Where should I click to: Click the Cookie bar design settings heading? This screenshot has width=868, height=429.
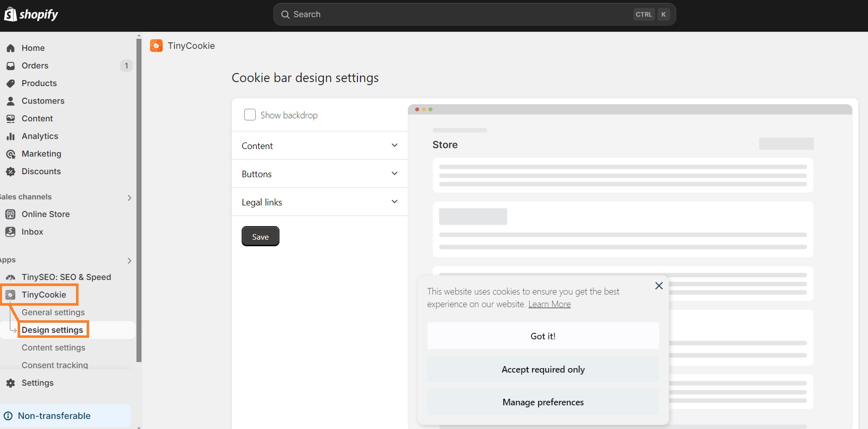[305, 78]
